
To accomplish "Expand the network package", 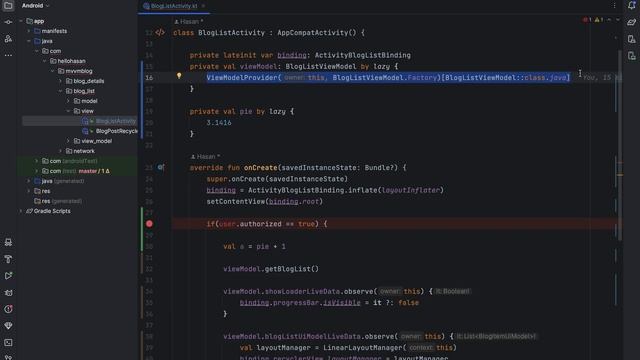I will (x=60, y=151).
